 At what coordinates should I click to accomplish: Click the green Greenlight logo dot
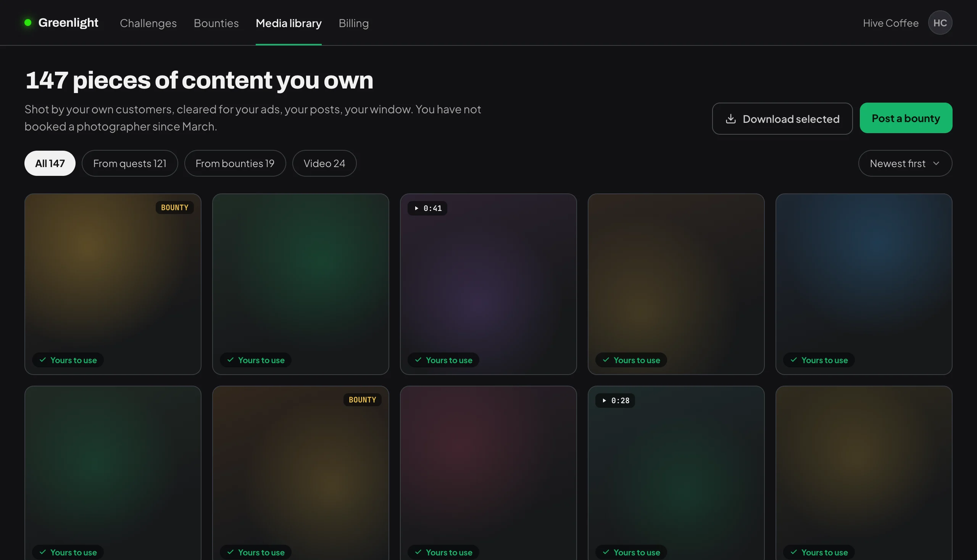point(28,23)
